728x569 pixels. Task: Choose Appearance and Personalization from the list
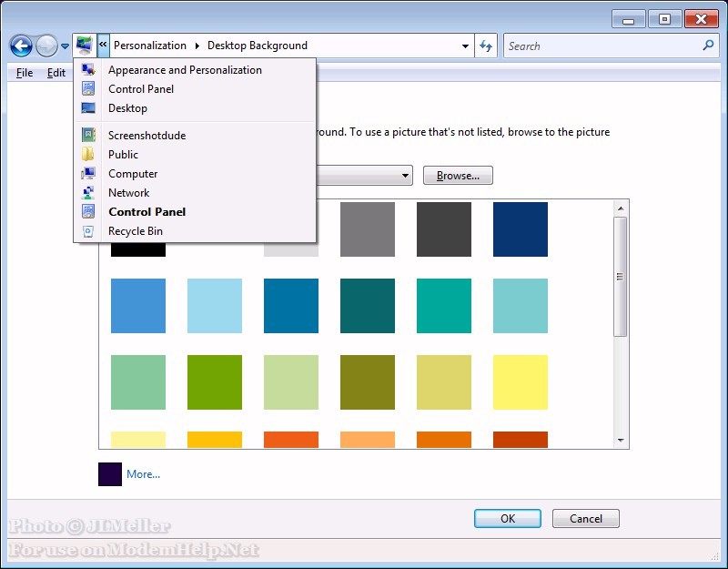click(x=195, y=70)
